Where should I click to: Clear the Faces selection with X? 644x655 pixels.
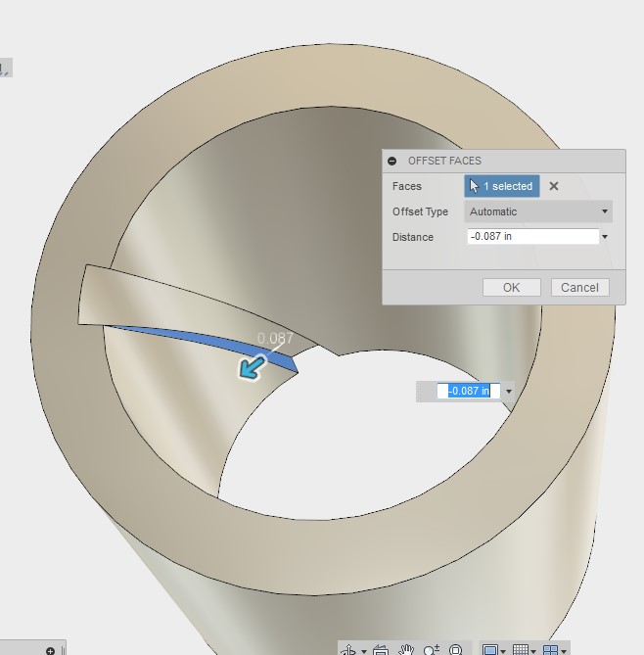(x=554, y=186)
